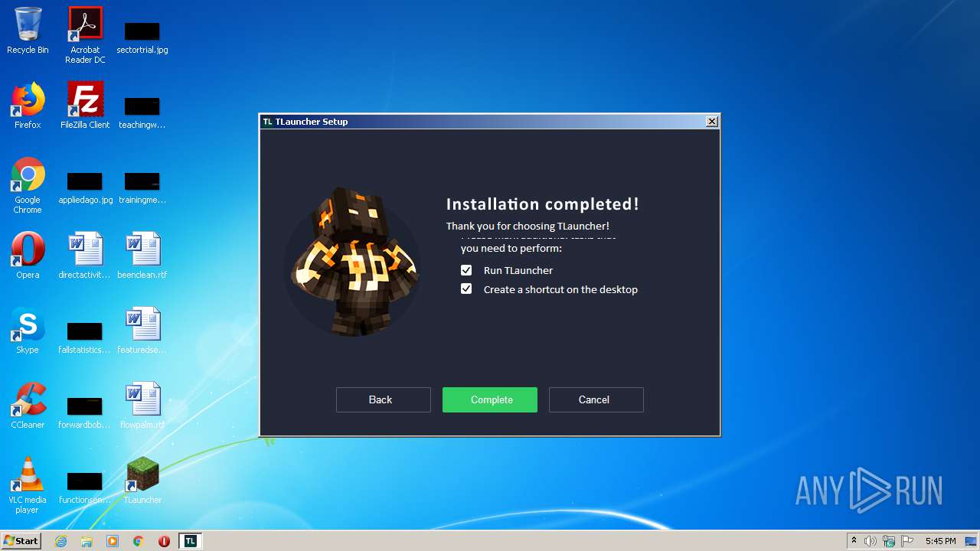This screenshot has height=551, width=980.
Task: Open the Recycle Bin desktop icon
Action: point(28,31)
